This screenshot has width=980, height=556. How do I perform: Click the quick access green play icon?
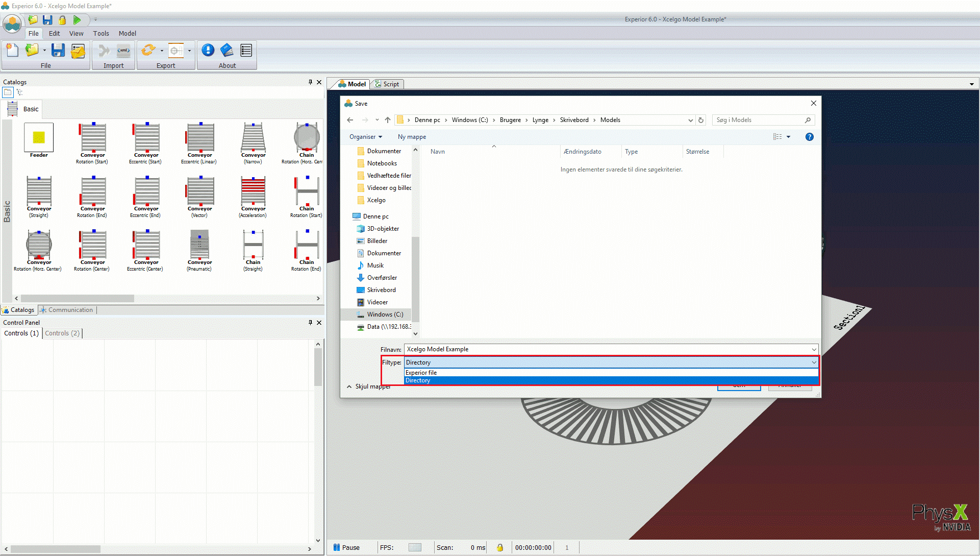tap(77, 20)
